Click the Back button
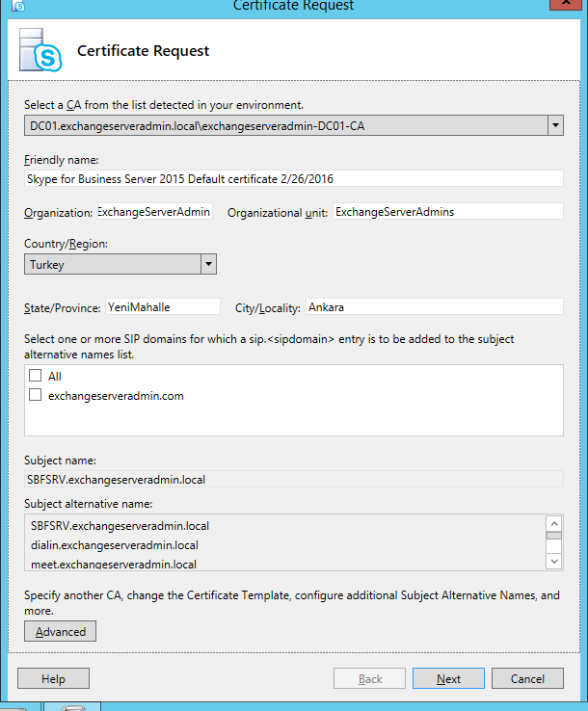This screenshot has width=588, height=711. coord(369,678)
